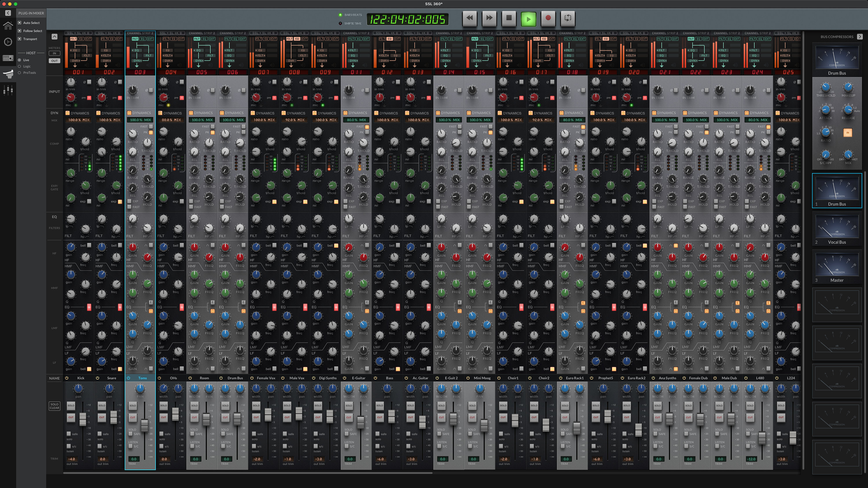Enable the Auto Select checkbox
This screenshot has width=868, height=488.
point(20,23)
